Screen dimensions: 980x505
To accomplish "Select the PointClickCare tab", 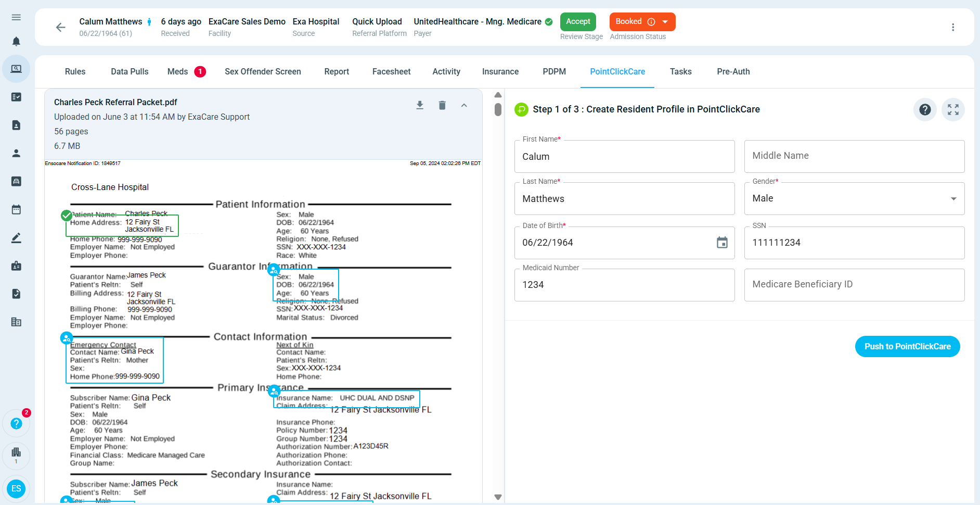I will pos(617,72).
